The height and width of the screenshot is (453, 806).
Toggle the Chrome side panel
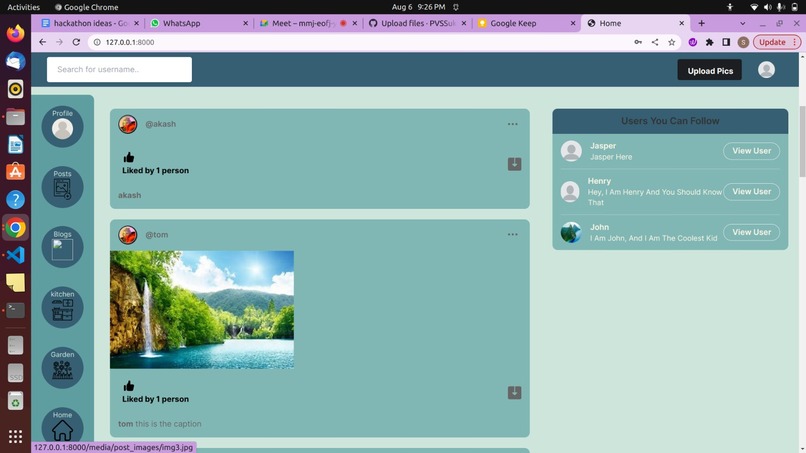pos(726,42)
